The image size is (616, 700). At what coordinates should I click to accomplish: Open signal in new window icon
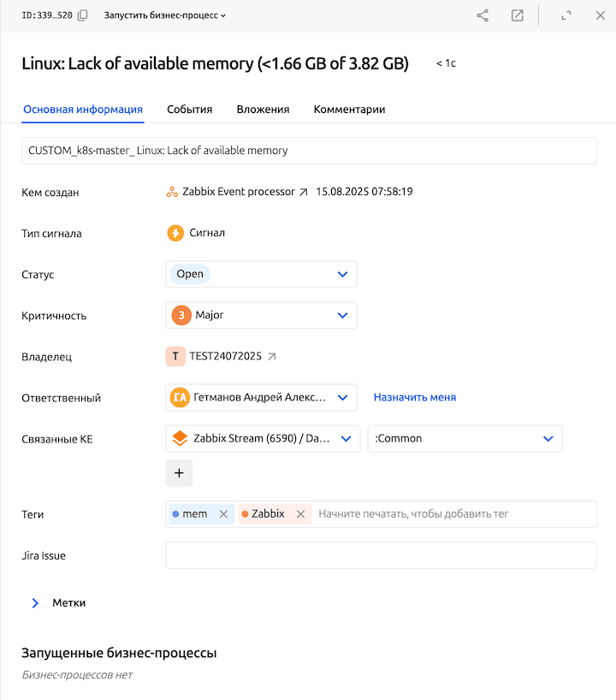coord(518,15)
